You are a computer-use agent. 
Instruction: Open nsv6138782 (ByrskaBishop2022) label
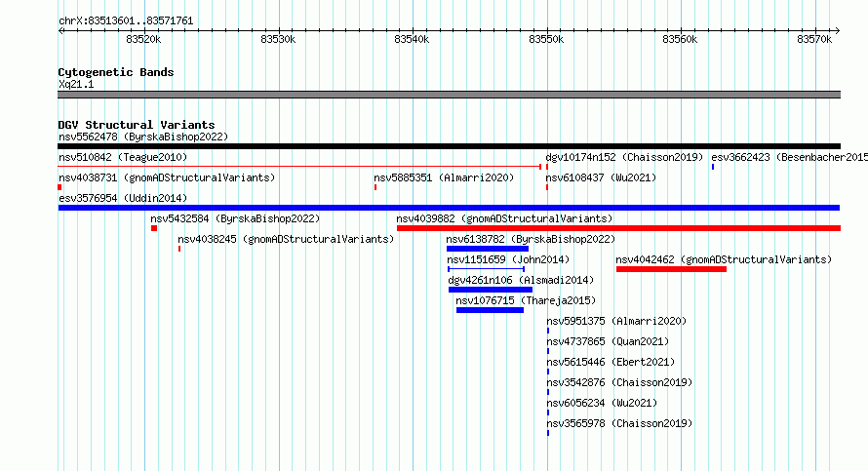point(531,239)
